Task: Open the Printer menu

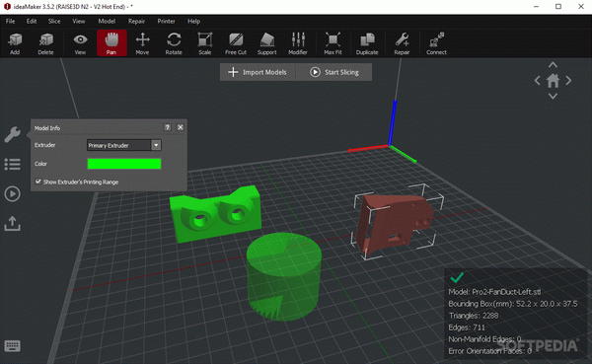Action: pyautogui.click(x=166, y=21)
